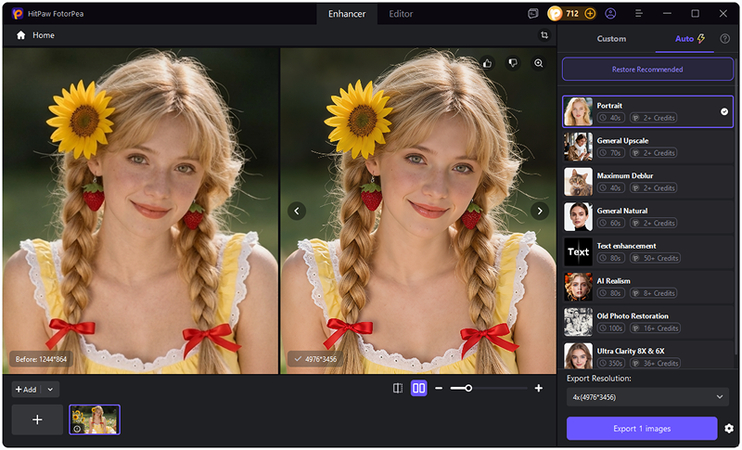742x450 pixels.
Task: Click the crop tool icon above preview
Action: (544, 35)
